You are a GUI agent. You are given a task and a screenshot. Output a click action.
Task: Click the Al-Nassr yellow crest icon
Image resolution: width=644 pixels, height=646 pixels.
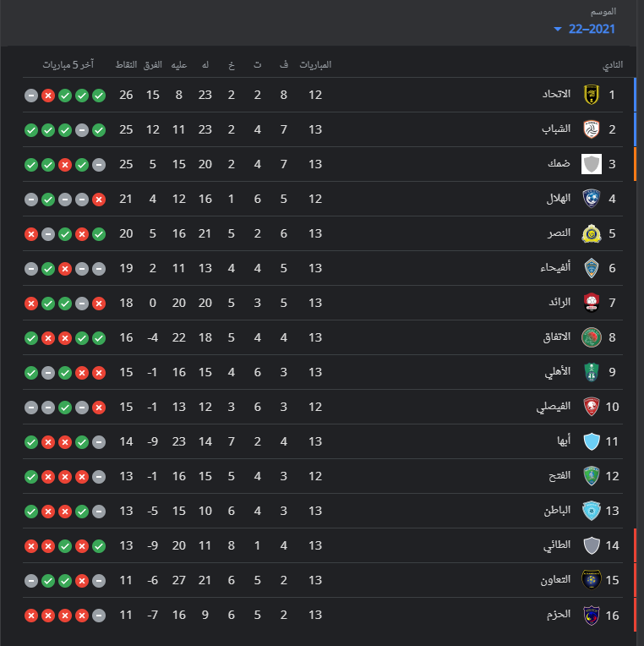tap(592, 233)
